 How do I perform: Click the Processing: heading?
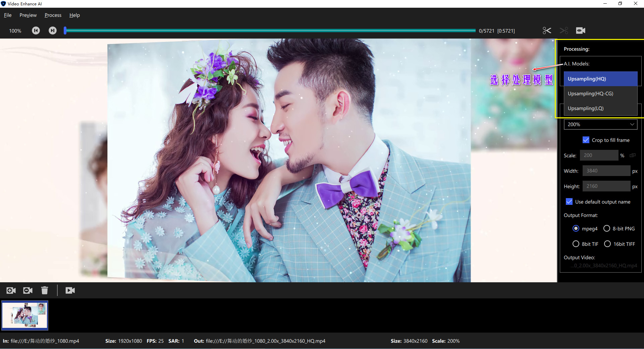pyautogui.click(x=577, y=49)
